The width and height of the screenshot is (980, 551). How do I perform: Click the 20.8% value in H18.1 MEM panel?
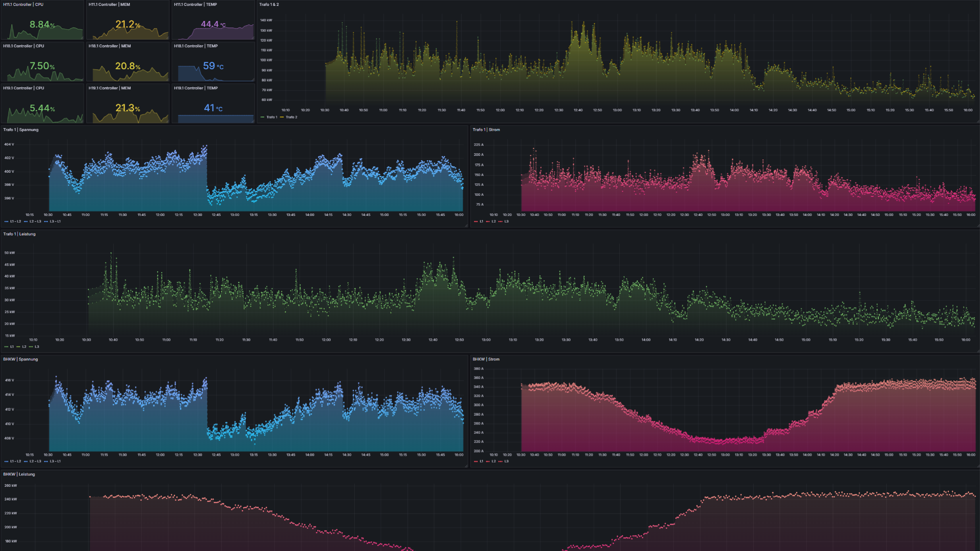[128, 66]
